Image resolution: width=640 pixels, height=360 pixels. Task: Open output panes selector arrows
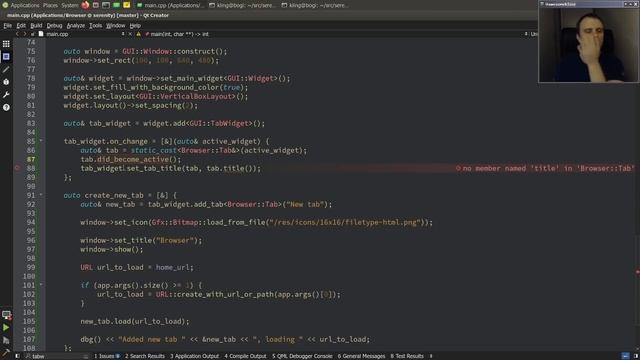pos(431,356)
